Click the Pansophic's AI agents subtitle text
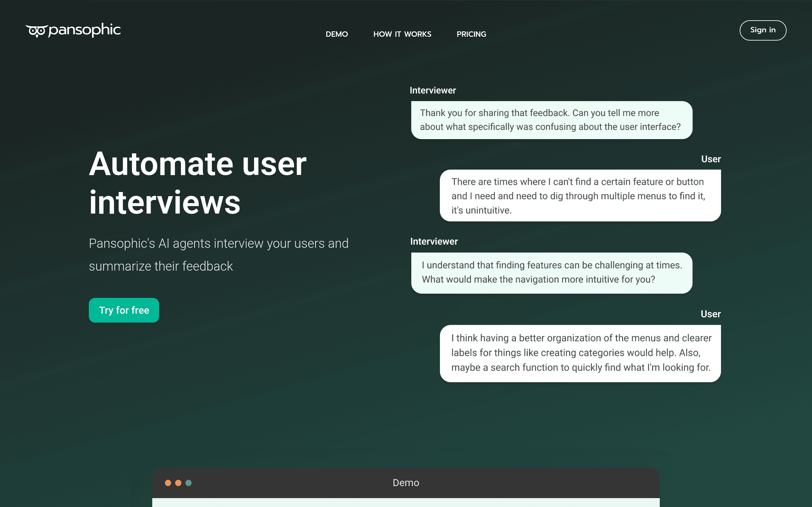This screenshot has width=812, height=507. coord(219,254)
